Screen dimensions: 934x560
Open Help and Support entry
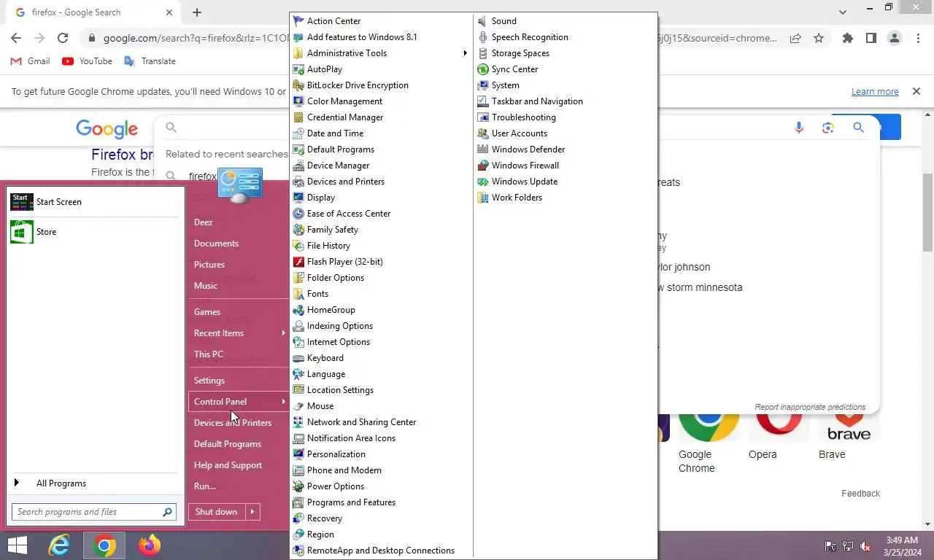click(228, 465)
